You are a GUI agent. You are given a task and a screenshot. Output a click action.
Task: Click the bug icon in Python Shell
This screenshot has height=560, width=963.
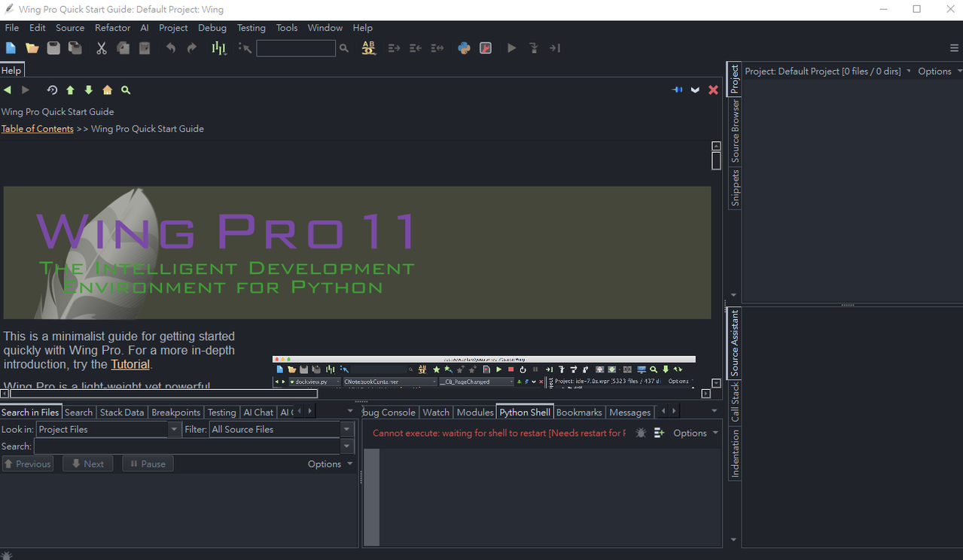point(641,433)
